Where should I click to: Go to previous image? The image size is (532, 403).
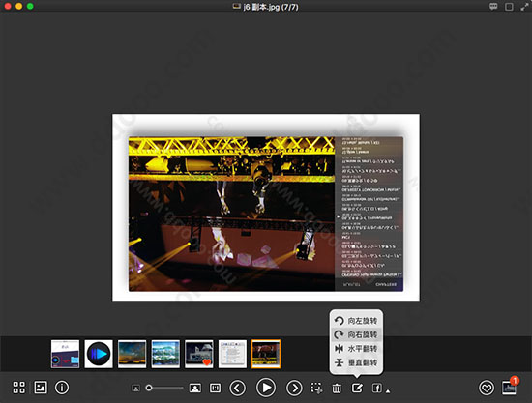point(238,388)
